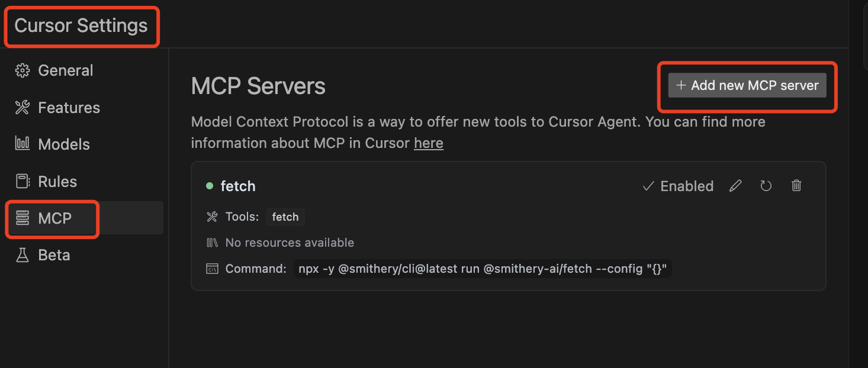This screenshot has width=868, height=368.
Task: Delete the fetch server with trash icon
Action: point(796,186)
